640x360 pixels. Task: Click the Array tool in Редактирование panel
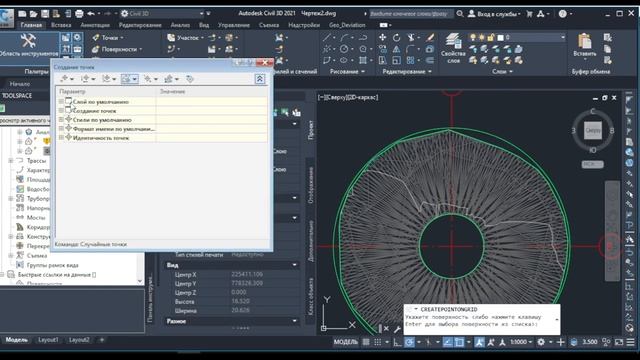410,60
